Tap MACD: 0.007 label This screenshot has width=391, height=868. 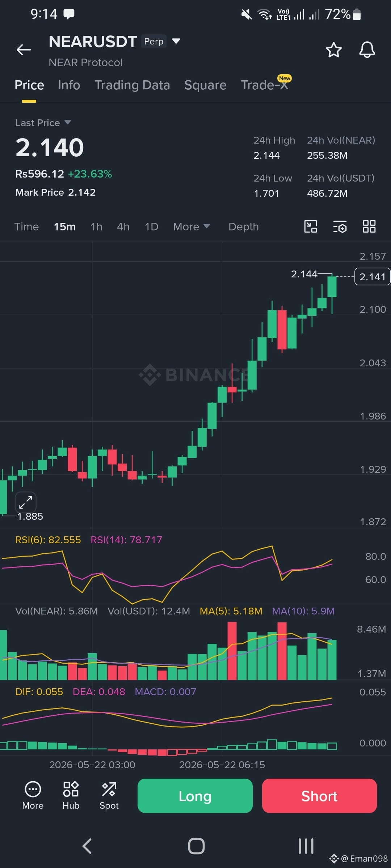click(x=165, y=692)
